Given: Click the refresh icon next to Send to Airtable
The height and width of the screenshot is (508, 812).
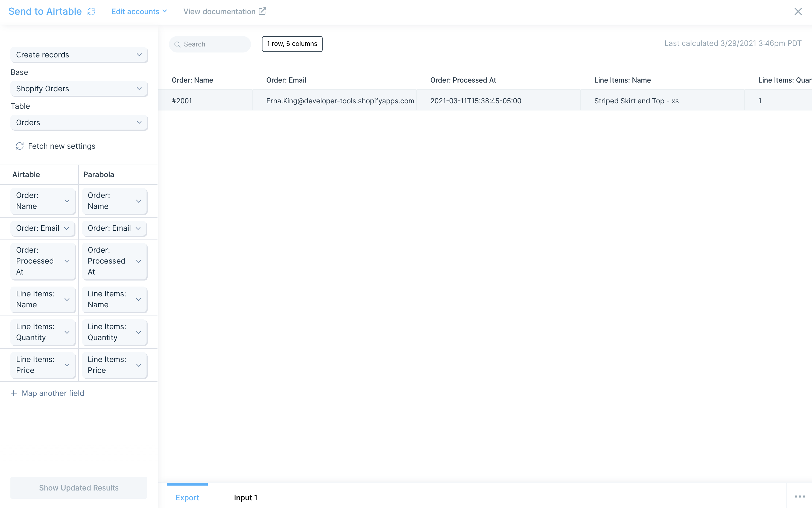Looking at the screenshot, I should pyautogui.click(x=91, y=11).
